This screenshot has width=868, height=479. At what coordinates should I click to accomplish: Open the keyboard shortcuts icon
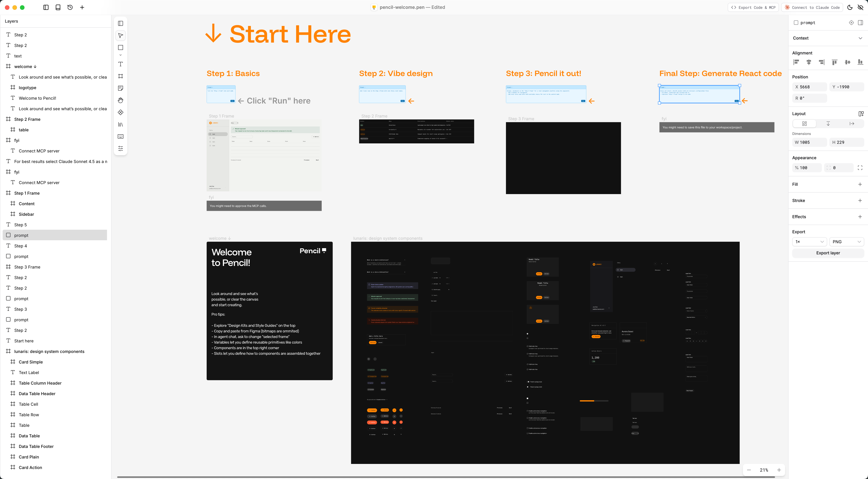(120, 136)
